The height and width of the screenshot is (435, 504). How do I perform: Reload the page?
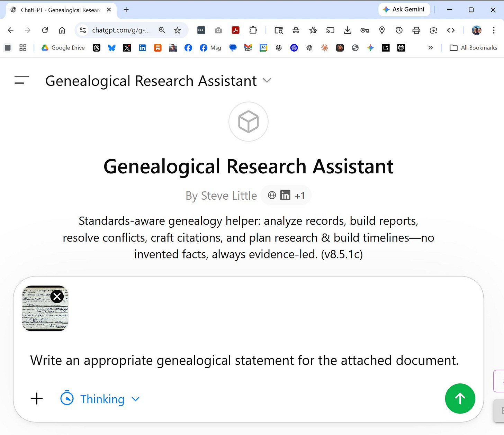click(x=45, y=30)
